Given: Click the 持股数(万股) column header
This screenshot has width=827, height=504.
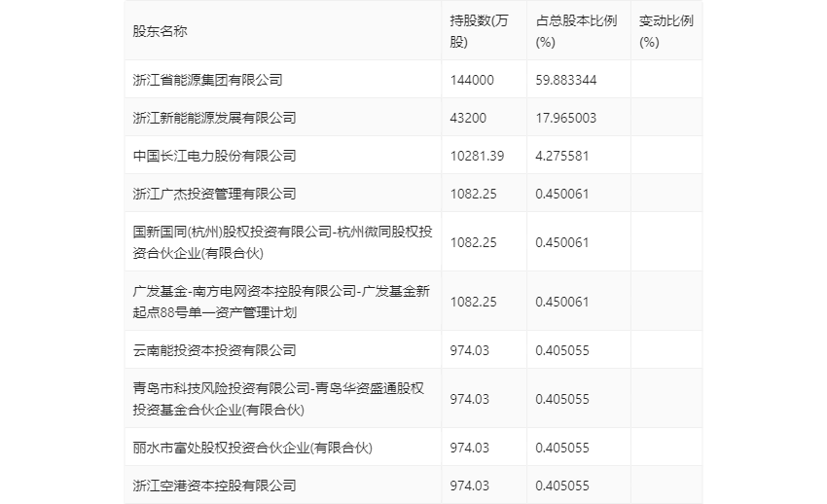Looking at the screenshot, I should 479,31.
